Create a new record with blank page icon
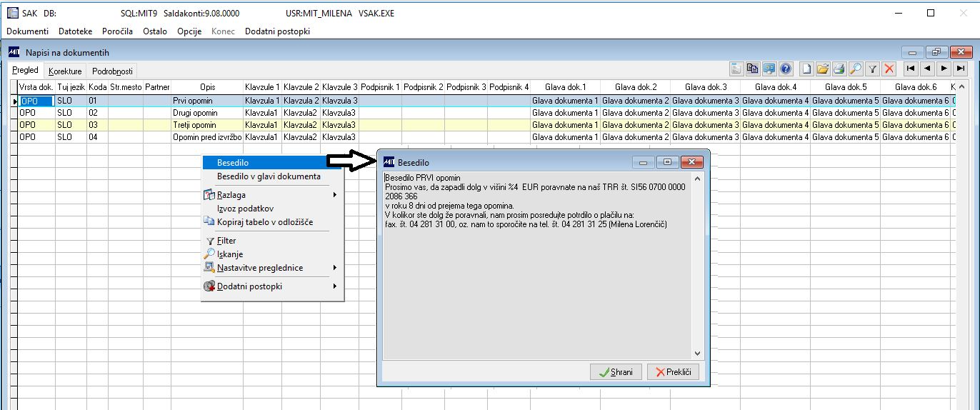 (x=806, y=69)
